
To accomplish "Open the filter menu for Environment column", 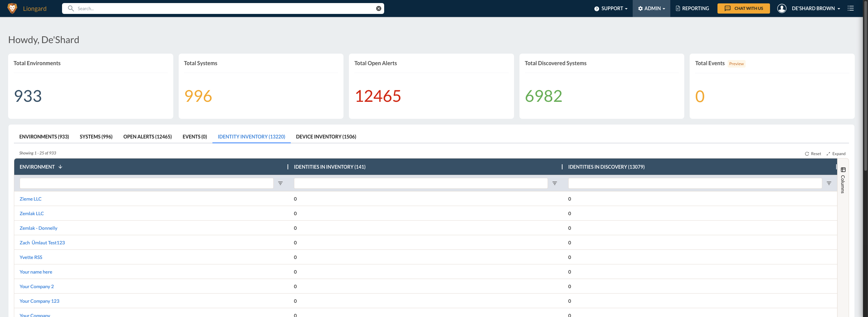I will click(x=280, y=183).
